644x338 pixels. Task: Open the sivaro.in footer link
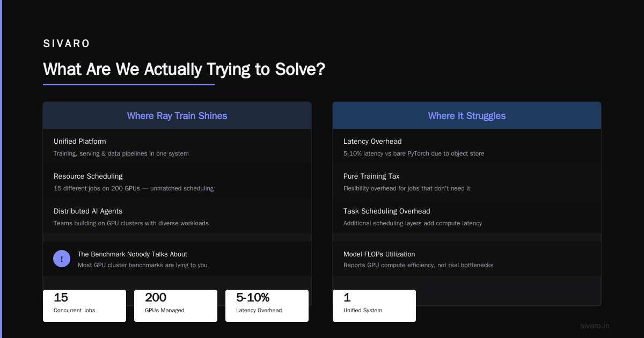click(x=595, y=326)
